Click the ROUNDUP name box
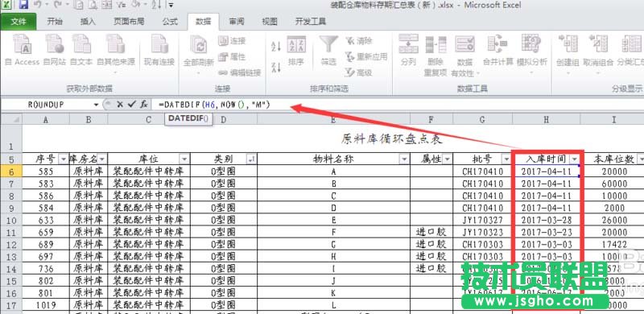The height and width of the screenshot is (314, 644). click(x=46, y=105)
